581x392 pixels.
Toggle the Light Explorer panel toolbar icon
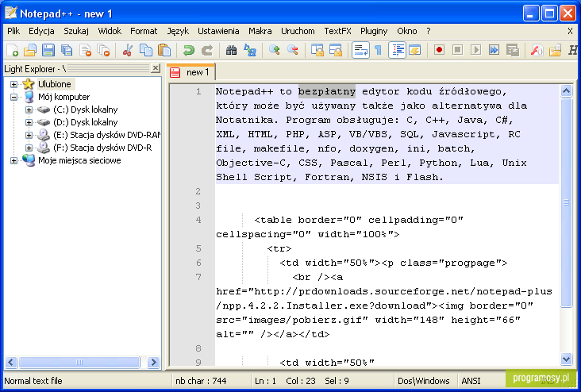point(555,50)
